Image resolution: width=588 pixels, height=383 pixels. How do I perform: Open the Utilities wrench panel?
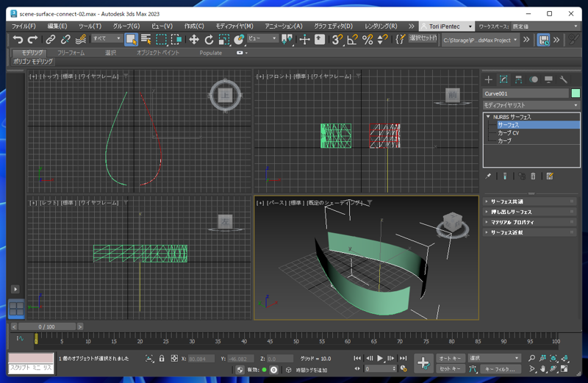click(x=564, y=79)
